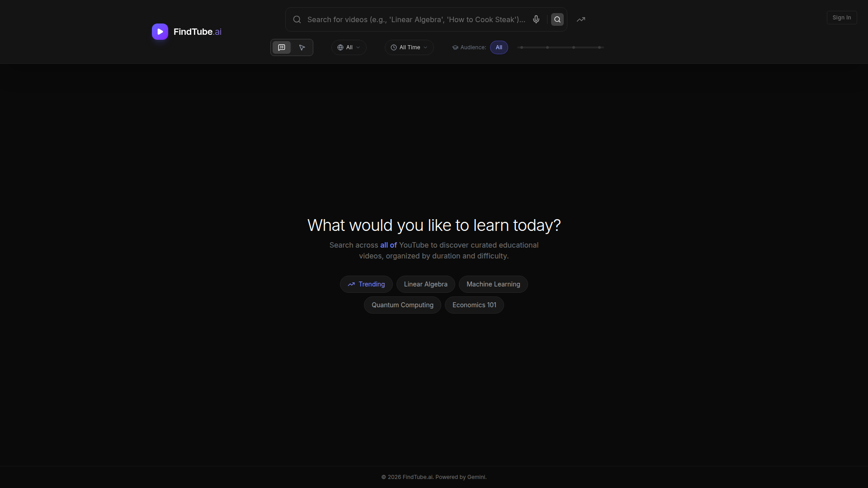The image size is (868, 488).
Task: Click the globe icon in language filter
Action: tap(340, 47)
